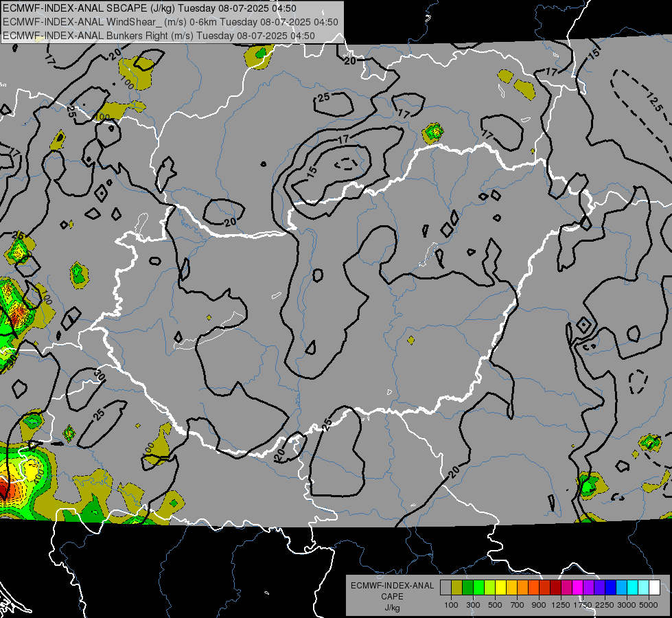
Task: Click the SBCAPE (J/kg) title line
Action: point(150,8)
